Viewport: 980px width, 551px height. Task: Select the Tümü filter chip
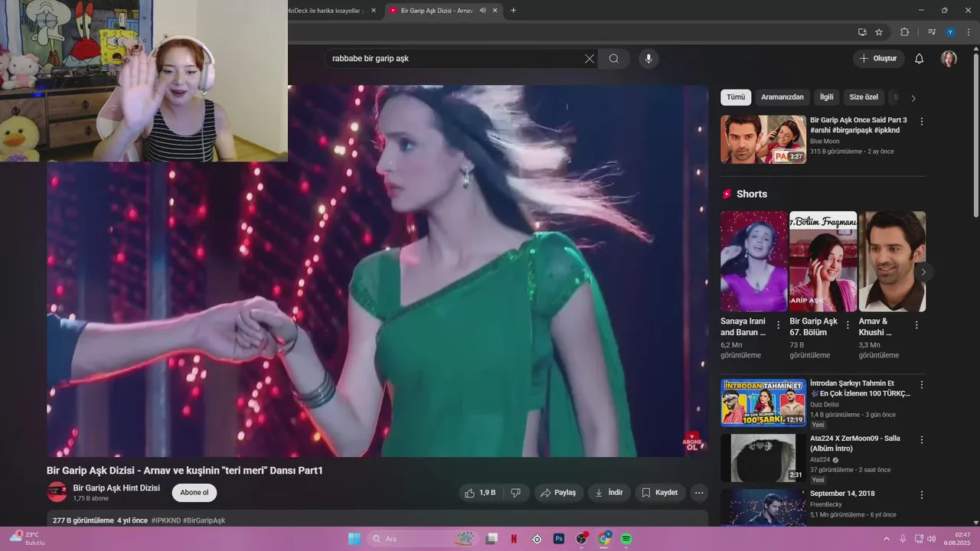736,97
